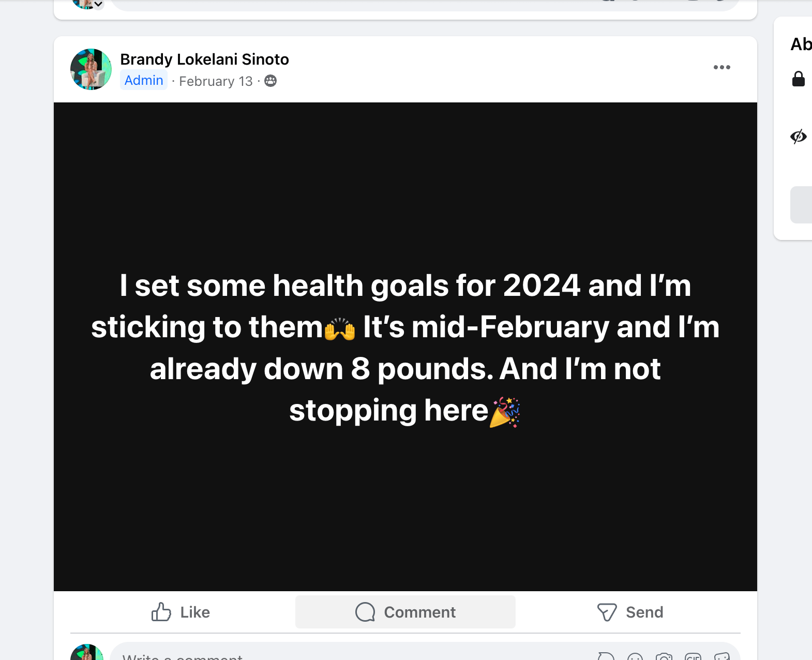Viewport: 812px width, 660px height.
Task: Open the sticker picker in comment box
Action: (x=721, y=657)
